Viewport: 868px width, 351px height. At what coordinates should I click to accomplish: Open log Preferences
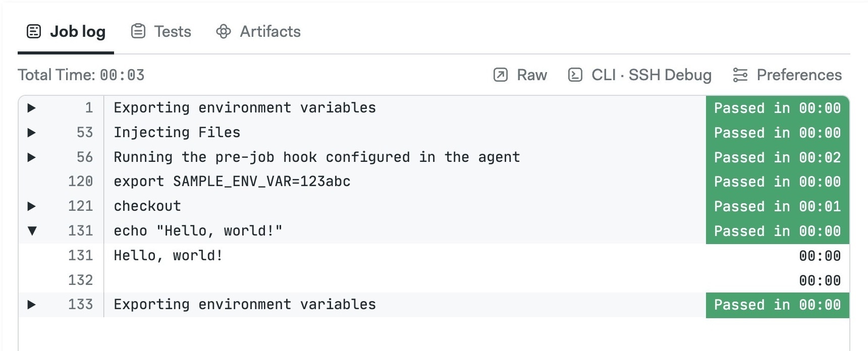coord(787,75)
